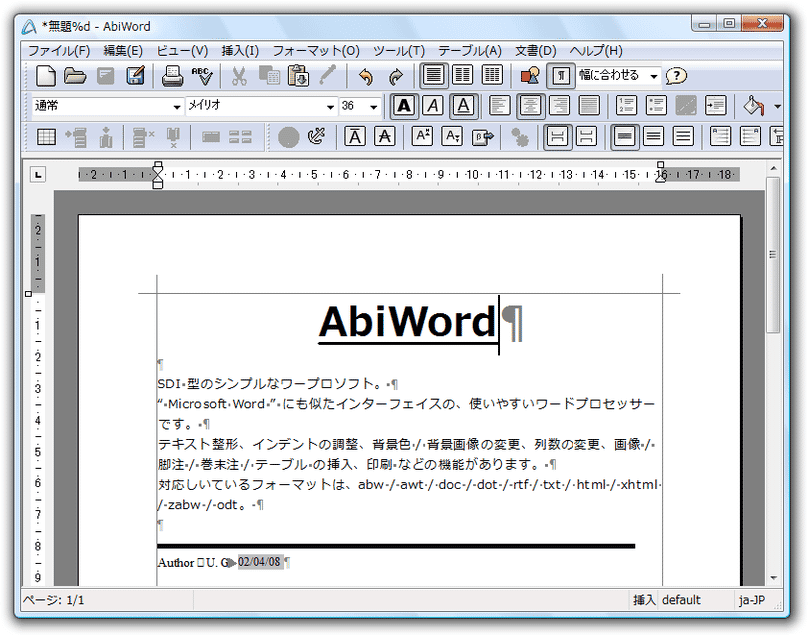Set two-column page layout
Viewport: 809px width, 635px height.
462,76
